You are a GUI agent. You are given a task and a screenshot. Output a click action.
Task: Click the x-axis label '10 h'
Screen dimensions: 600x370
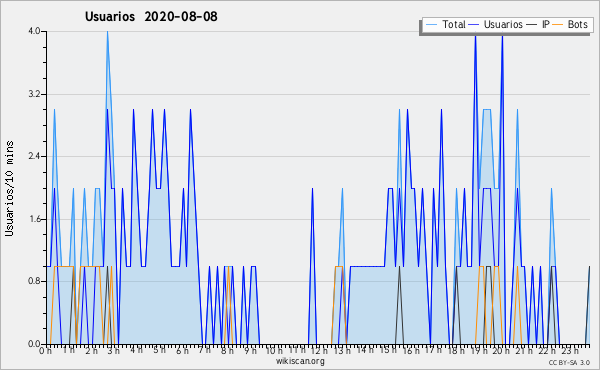[x=274, y=351]
